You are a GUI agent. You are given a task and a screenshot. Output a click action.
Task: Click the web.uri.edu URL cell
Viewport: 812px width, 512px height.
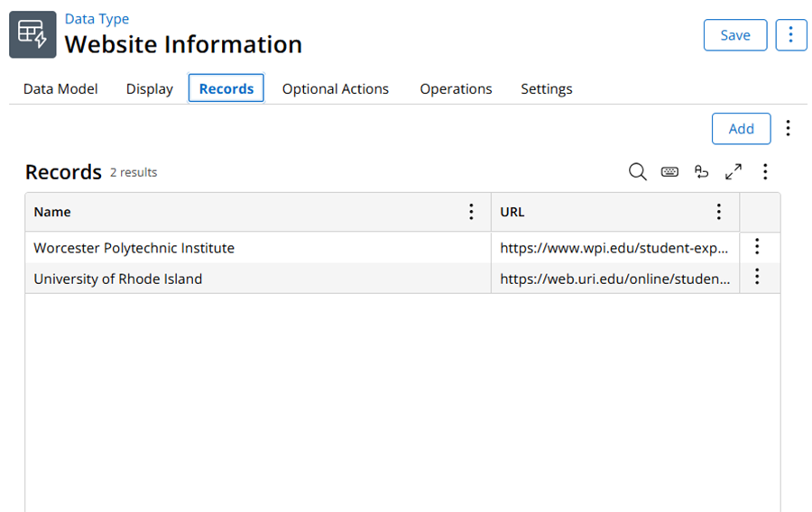pyautogui.click(x=615, y=279)
